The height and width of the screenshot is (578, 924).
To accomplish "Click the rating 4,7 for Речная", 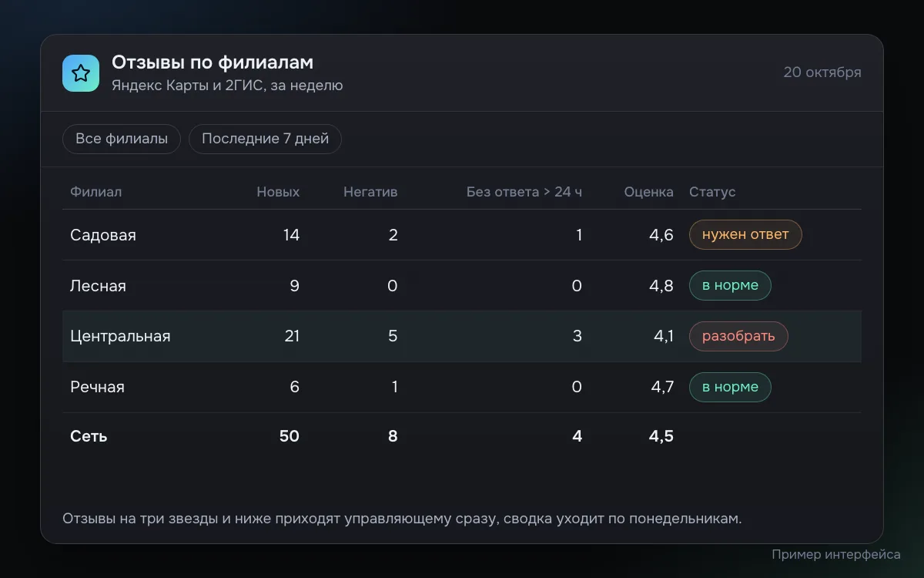I will (x=662, y=388).
